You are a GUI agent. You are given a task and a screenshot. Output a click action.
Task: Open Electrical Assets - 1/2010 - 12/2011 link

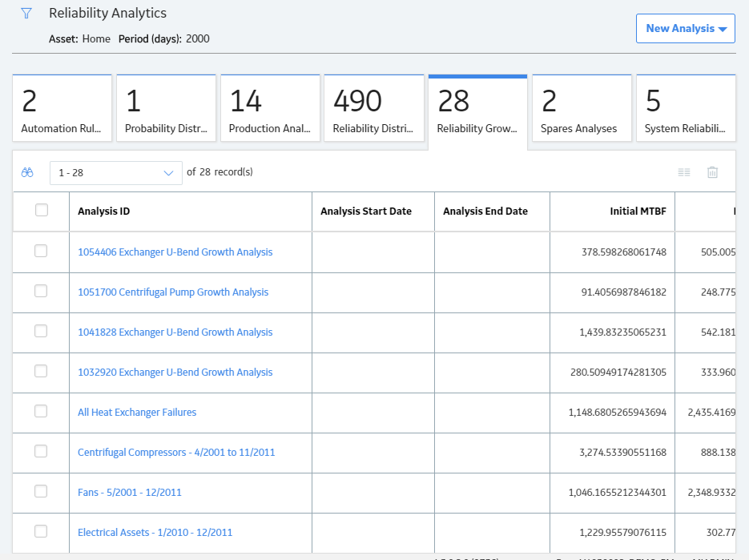[x=155, y=532]
